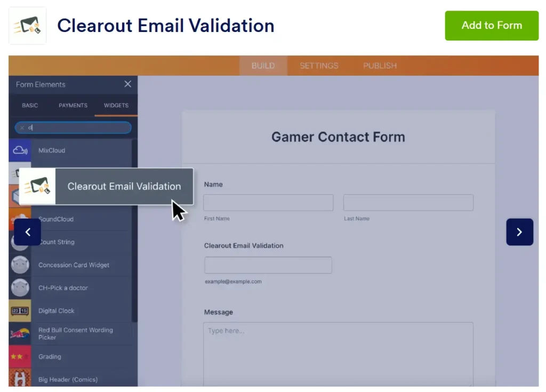Click the Concession Card Widget avatar icon
Screen dimensions: 546x392
click(20, 265)
